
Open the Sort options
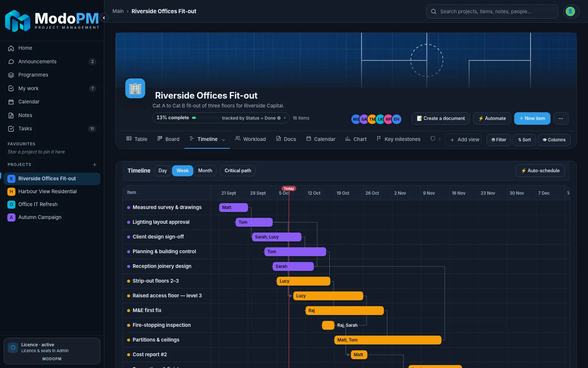tap(524, 140)
